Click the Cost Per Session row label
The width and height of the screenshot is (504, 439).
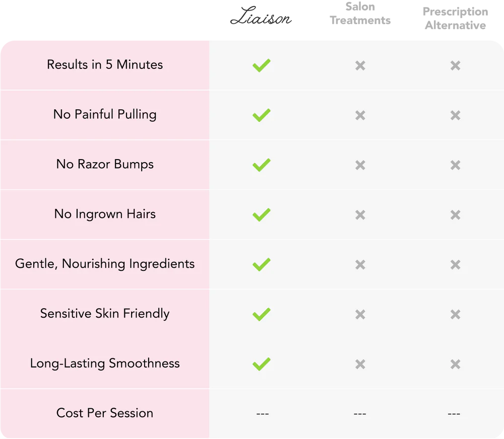click(x=105, y=413)
